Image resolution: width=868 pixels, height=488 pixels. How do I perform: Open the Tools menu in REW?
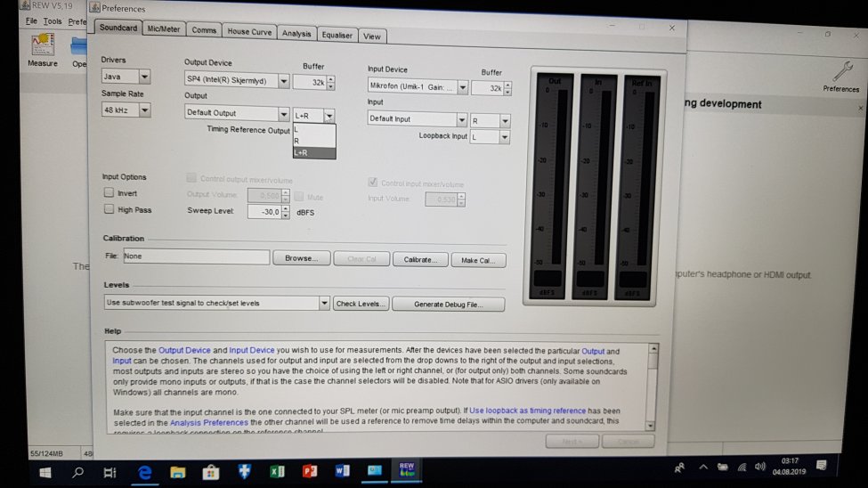(x=53, y=21)
